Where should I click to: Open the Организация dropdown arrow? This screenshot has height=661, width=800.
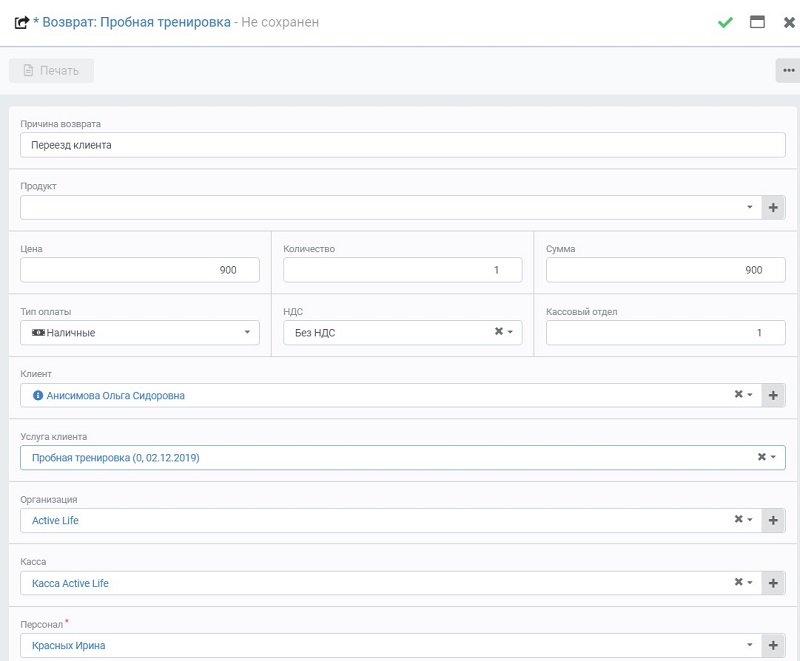click(750, 520)
